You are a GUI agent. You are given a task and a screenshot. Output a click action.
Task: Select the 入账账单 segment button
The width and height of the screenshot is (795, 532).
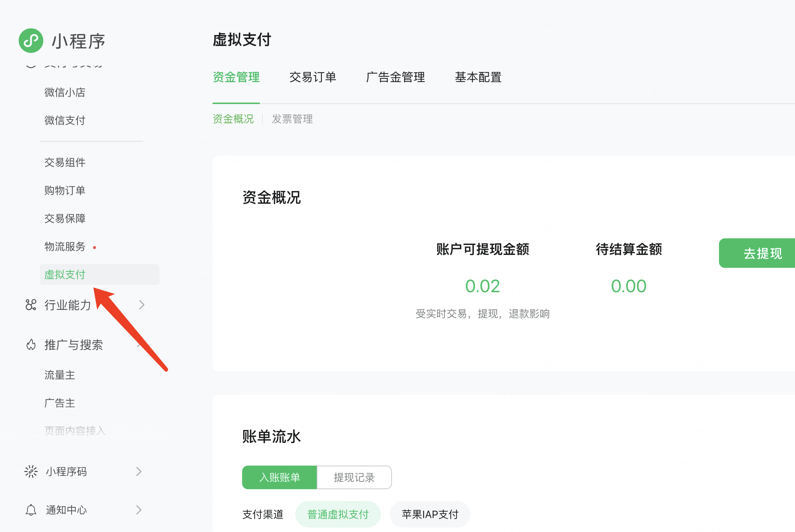coord(279,477)
